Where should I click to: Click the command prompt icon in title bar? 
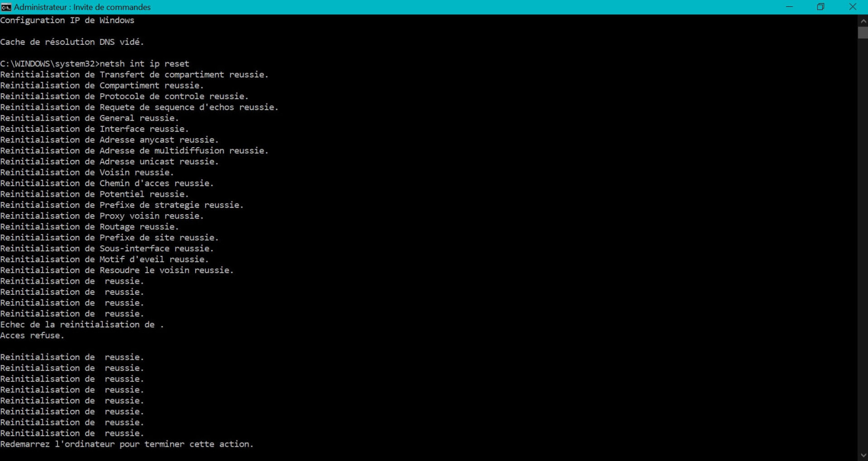pyautogui.click(x=6, y=7)
